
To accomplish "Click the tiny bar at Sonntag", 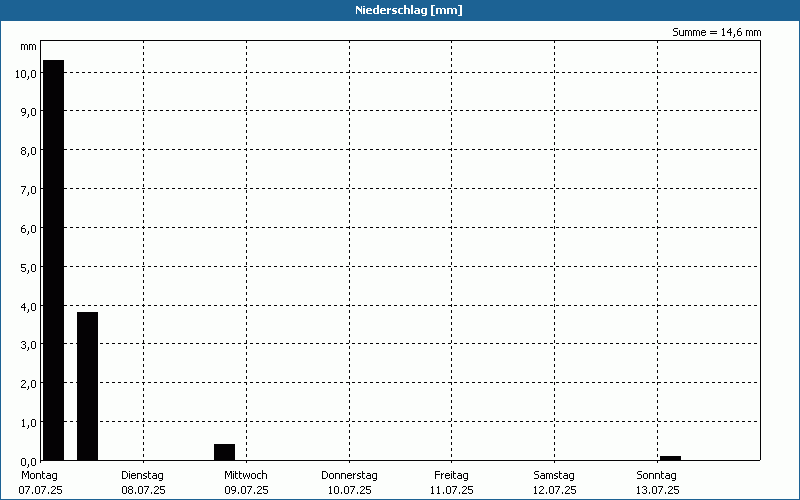I will (670, 458).
